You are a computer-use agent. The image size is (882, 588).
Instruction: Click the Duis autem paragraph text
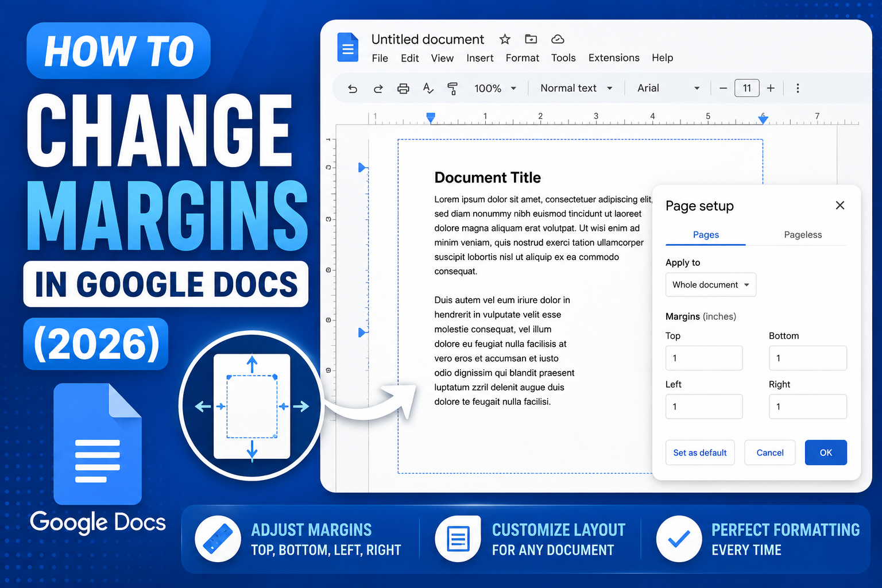tap(504, 351)
